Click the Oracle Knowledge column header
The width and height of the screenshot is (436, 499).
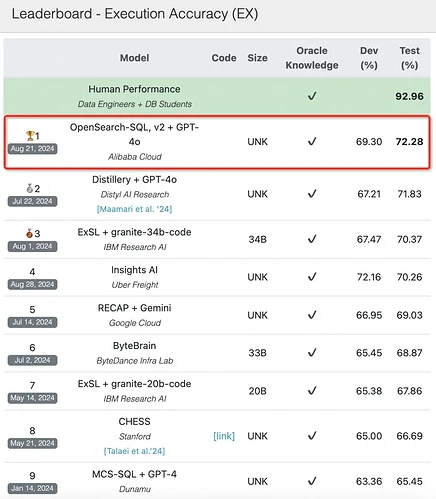click(312, 58)
